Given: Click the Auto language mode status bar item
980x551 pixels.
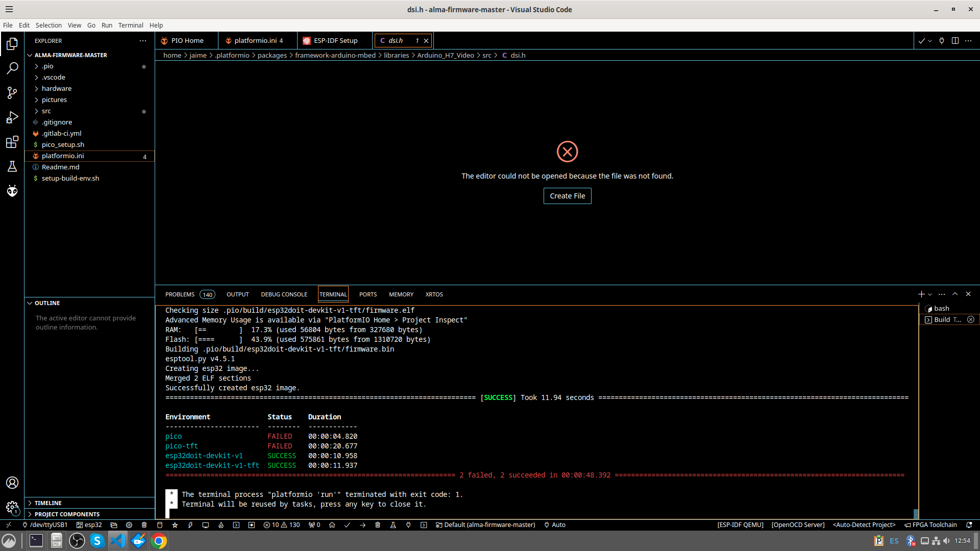Looking at the screenshot, I should coord(559,524).
